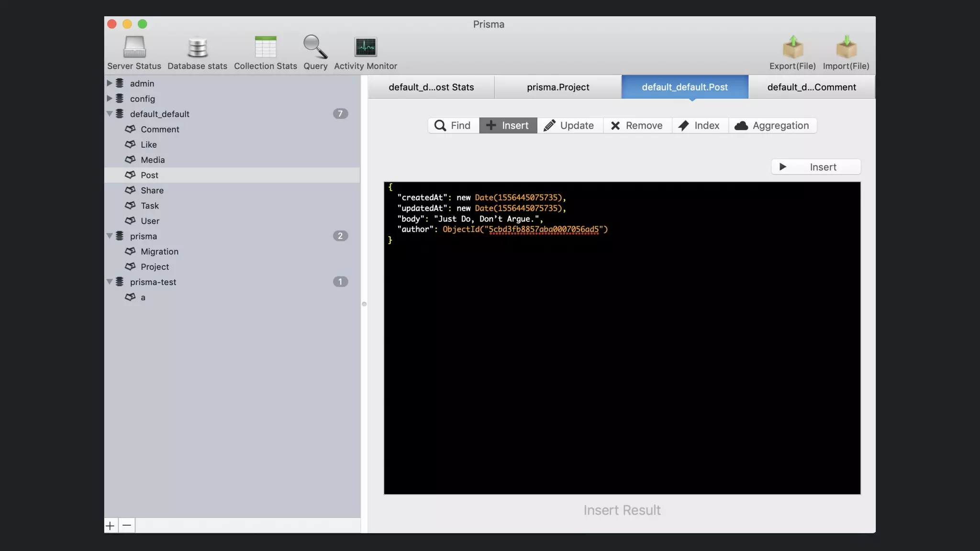Collapse the default_default database tree
This screenshot has height=551, width=980.
(110, 114)
